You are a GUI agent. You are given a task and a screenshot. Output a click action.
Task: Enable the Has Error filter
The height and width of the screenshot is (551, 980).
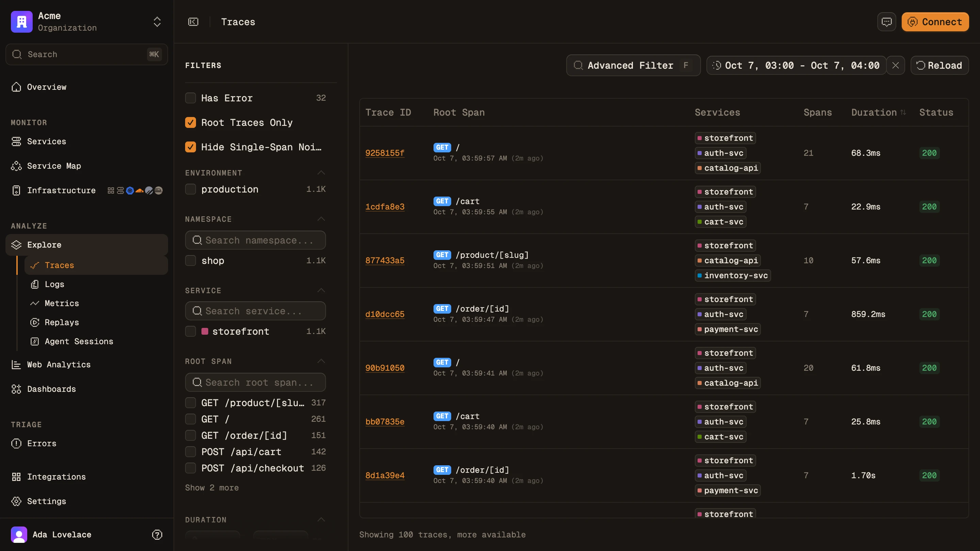tap(191, 98)
